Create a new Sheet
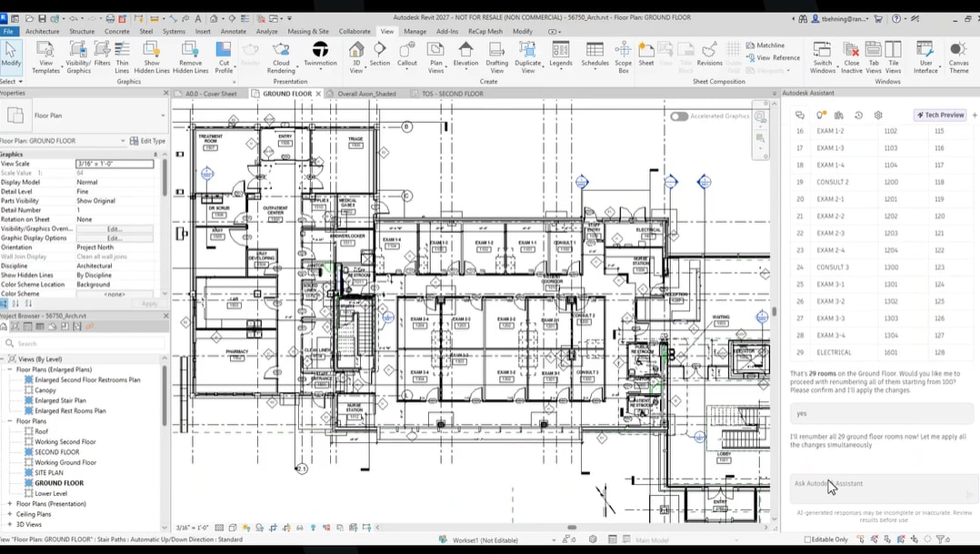Screen dimensions: 980x554 [646, 55]
